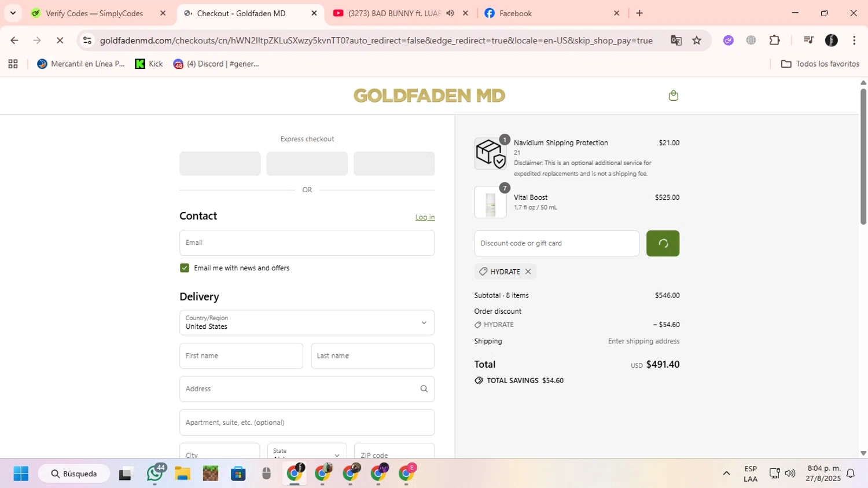Open the Chrome three-dot menu
Viewport: 868px width, 488px height.
coord(854,41)
